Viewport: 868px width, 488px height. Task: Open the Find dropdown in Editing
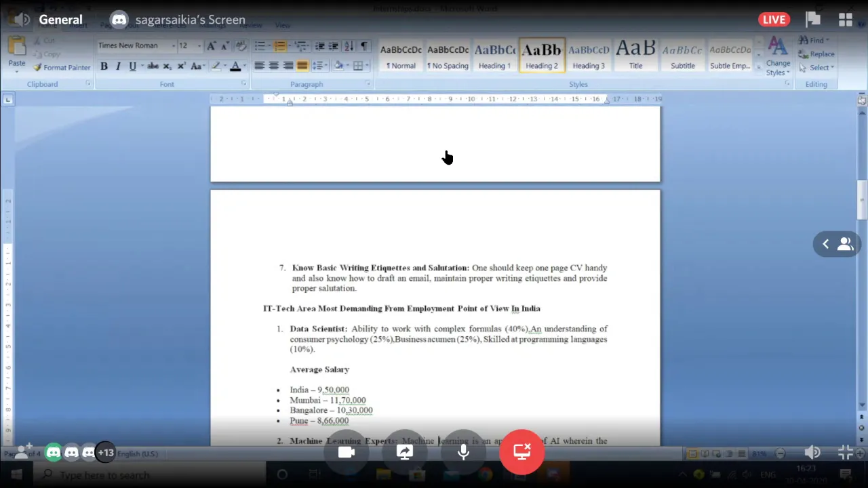[x=814, y=41]
